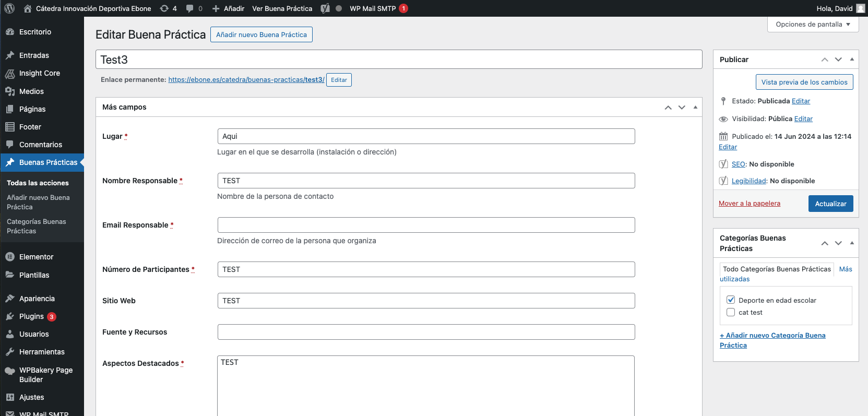Click the Email Responsable input field
Viewport: 868px width, 416px height.
426,225
